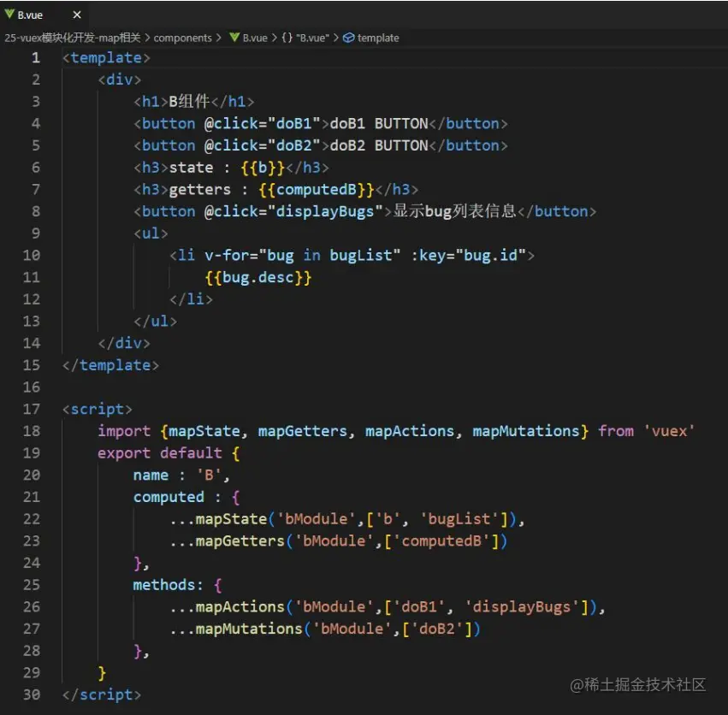Place cursor on opening <template> tag

106,57
